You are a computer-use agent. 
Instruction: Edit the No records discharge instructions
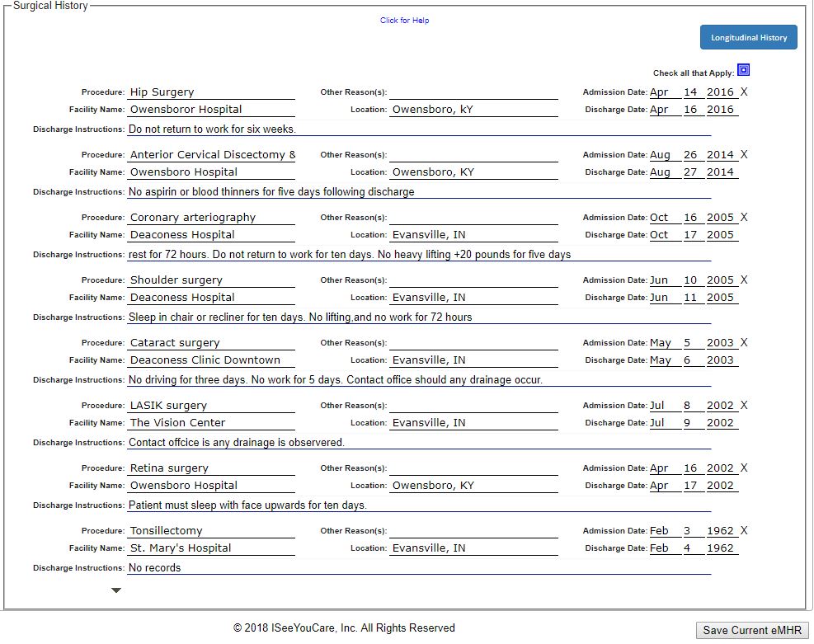point(420,567)
